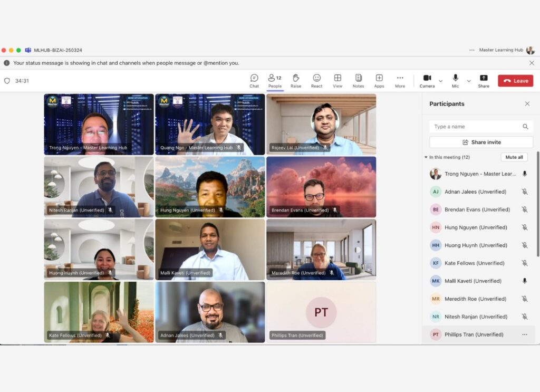Select Rajeev Lal video tile
The image size is (540, 392).
click(321, 125)
